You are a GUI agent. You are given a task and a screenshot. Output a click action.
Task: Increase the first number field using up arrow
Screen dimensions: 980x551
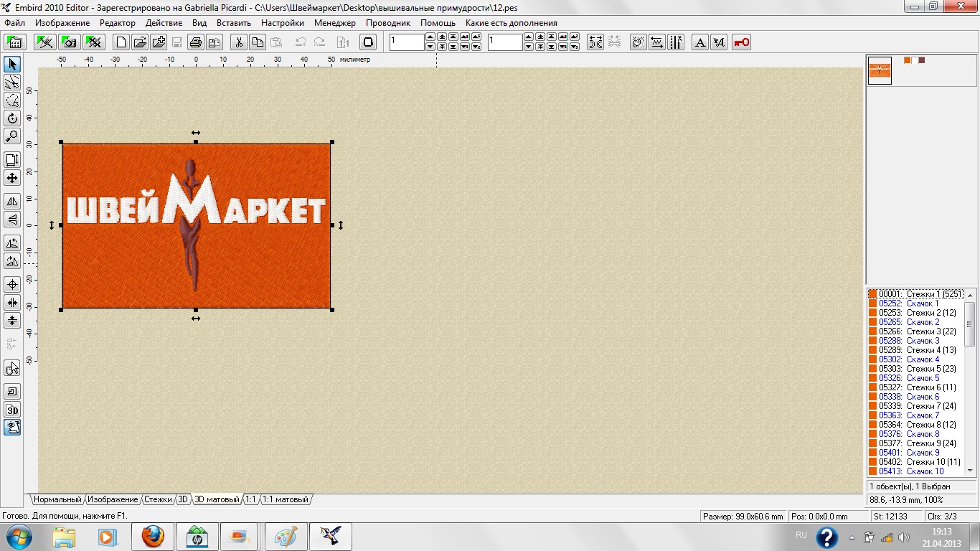click(x=430, y=37)
